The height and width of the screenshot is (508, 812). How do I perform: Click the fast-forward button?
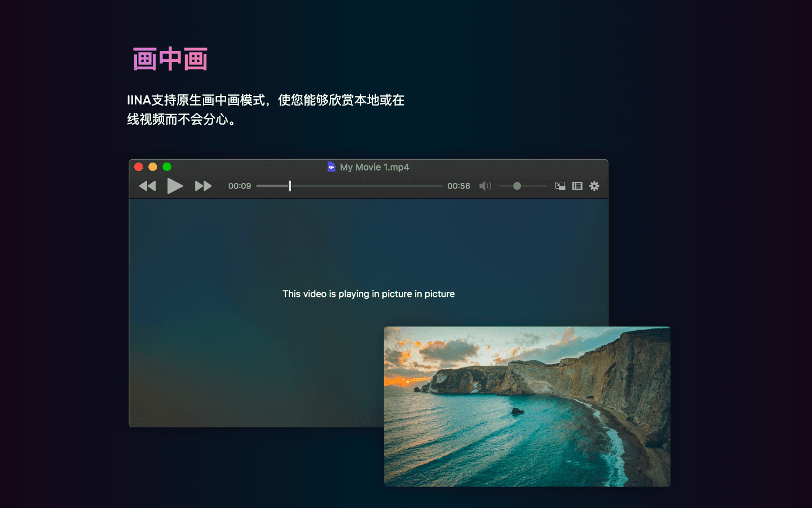click(x=203, y=186)
